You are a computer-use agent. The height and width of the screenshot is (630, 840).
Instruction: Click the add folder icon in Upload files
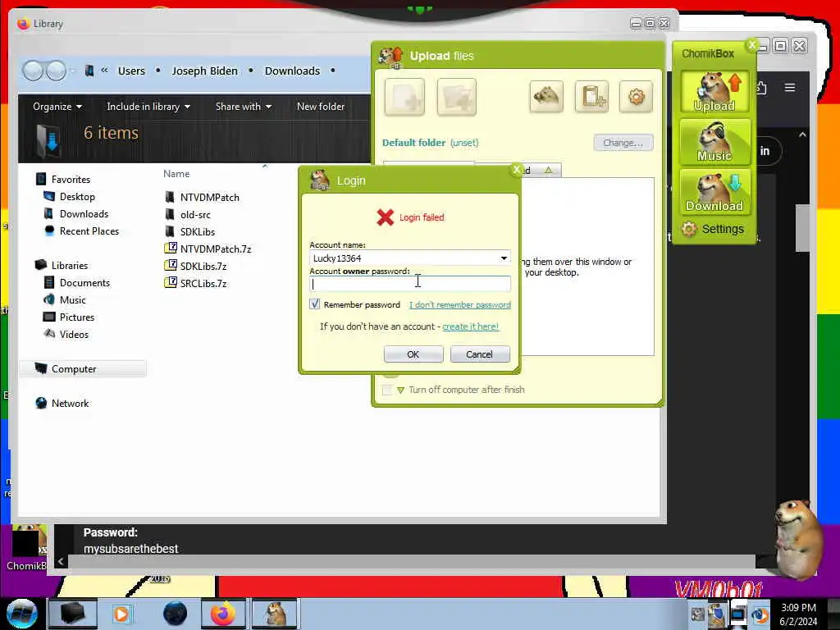tap(456, 97)
